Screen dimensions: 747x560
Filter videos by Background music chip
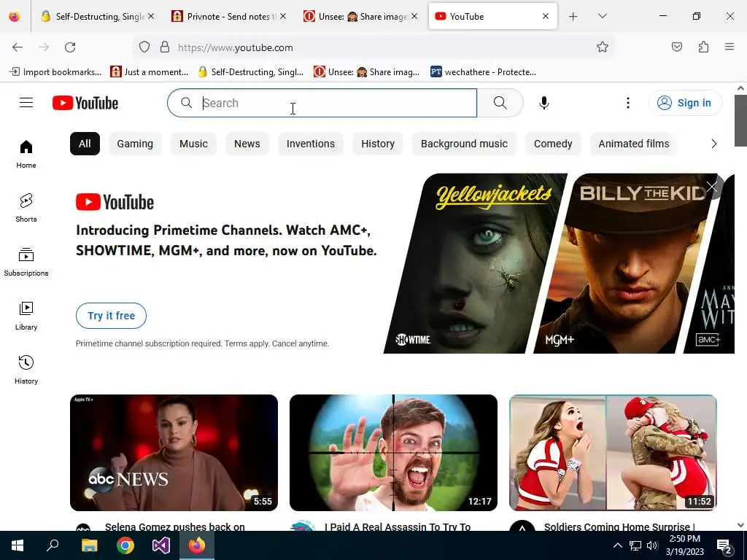(x=464, y=144)
